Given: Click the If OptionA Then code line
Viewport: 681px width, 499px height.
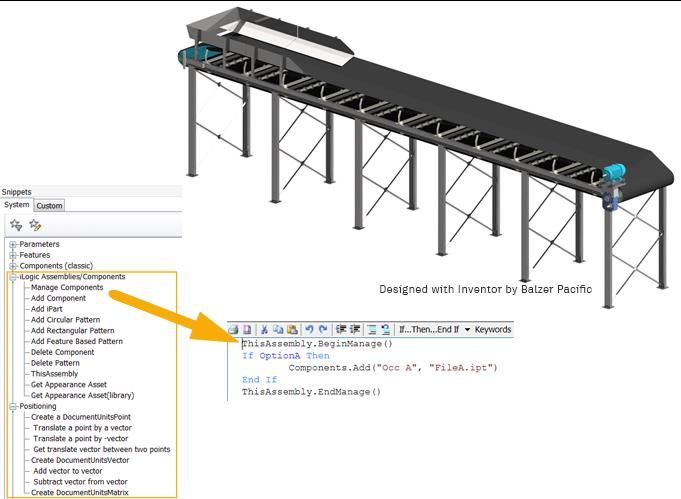Looking at the screenshot, I should (286, 356).
